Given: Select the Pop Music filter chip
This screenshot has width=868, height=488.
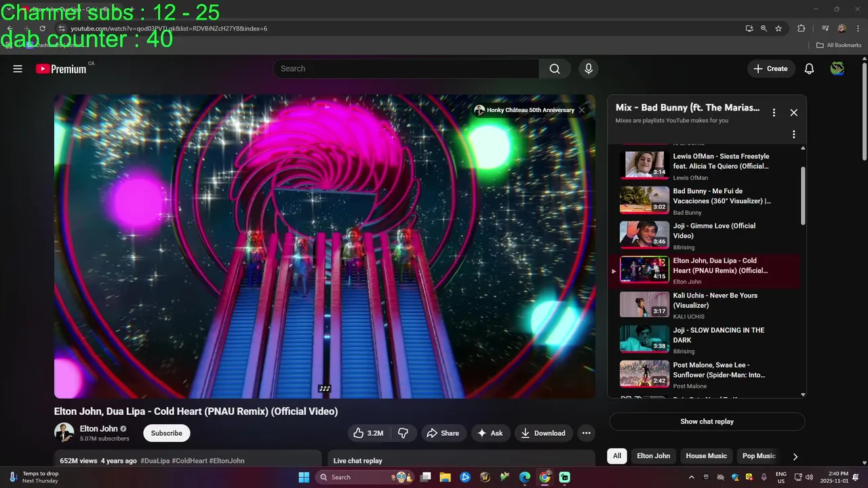Looking at the screenshot, I should tap(759, 456).
